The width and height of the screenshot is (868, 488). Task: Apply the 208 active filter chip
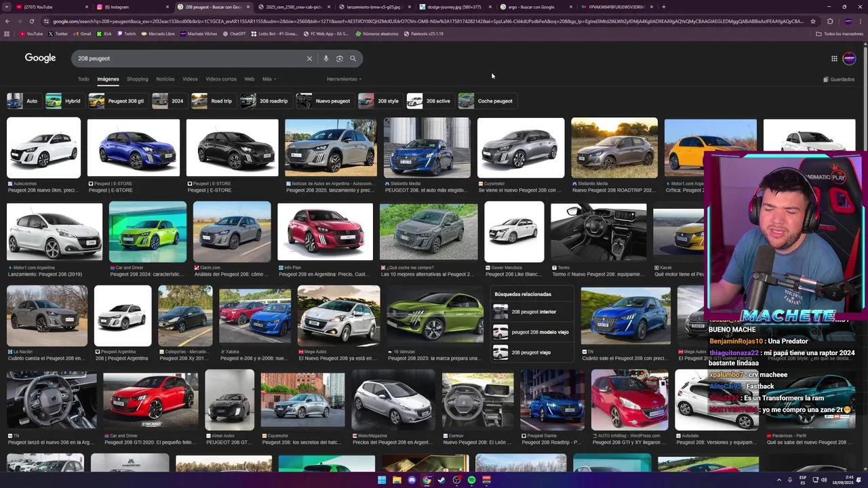[x=430, y=101]
